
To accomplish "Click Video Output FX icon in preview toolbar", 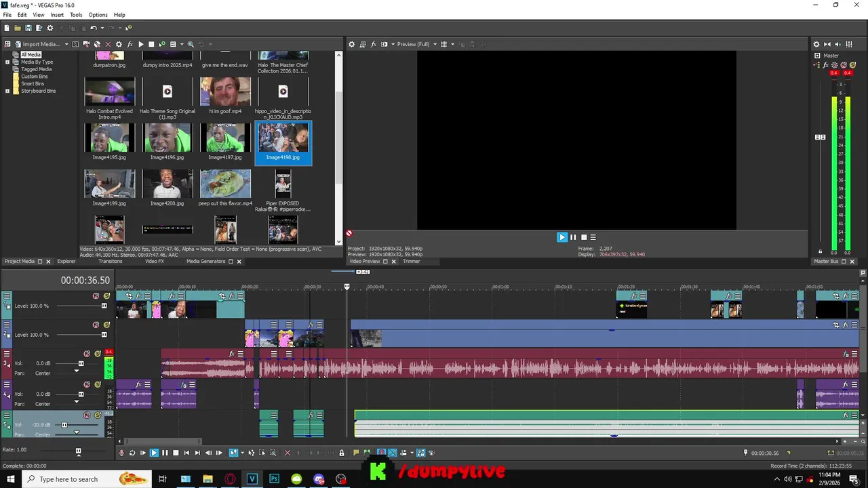I will [374, 44].
